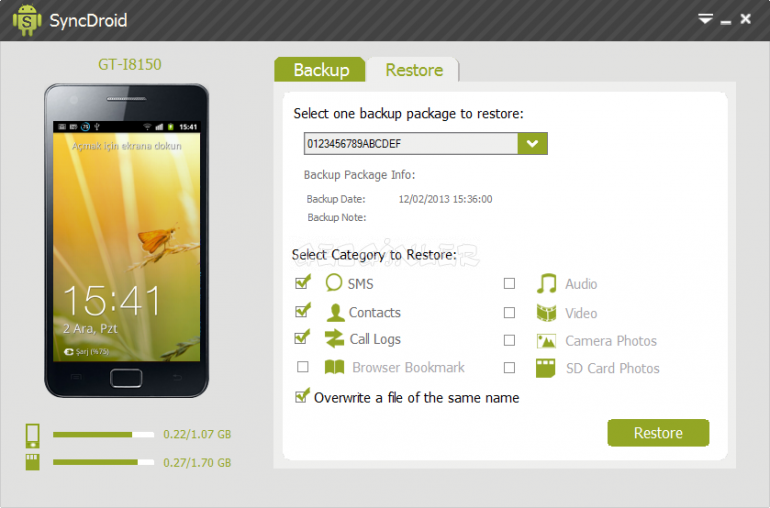This screenshot has width=770, height=508.
Task: Expand the backup package dropdown arrow
Action: [532, 143]
